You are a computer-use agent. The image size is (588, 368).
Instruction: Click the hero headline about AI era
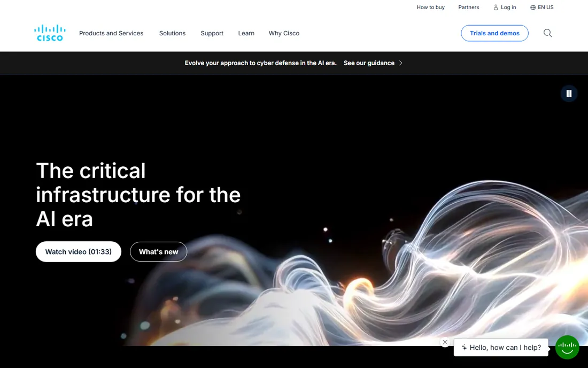click(x=138, y=195)
